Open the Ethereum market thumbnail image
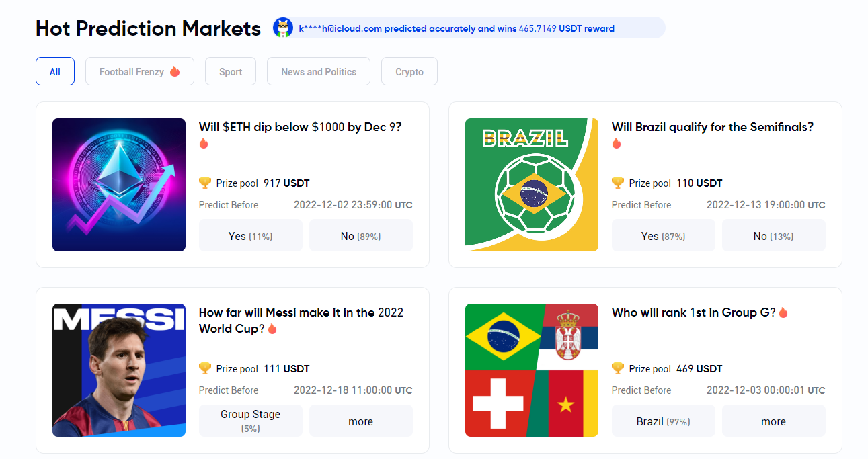 tap(119, 185)
